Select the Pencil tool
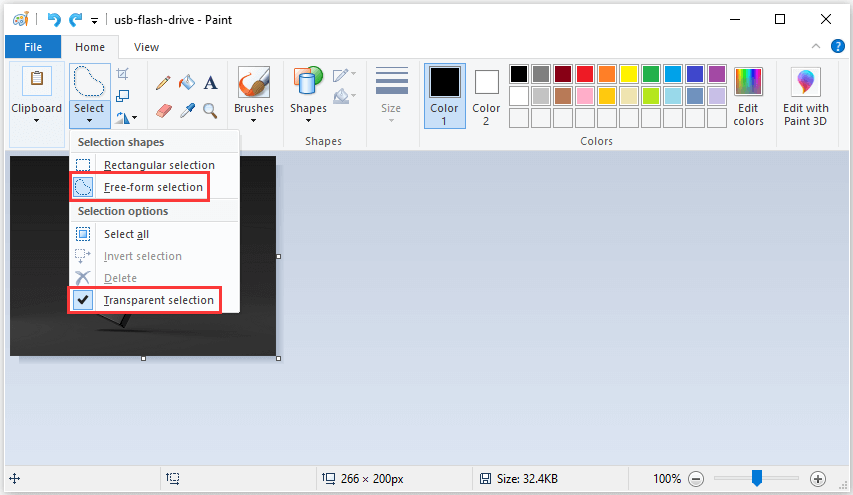Viewport: 853px width, 495px height. click(163, 83)
